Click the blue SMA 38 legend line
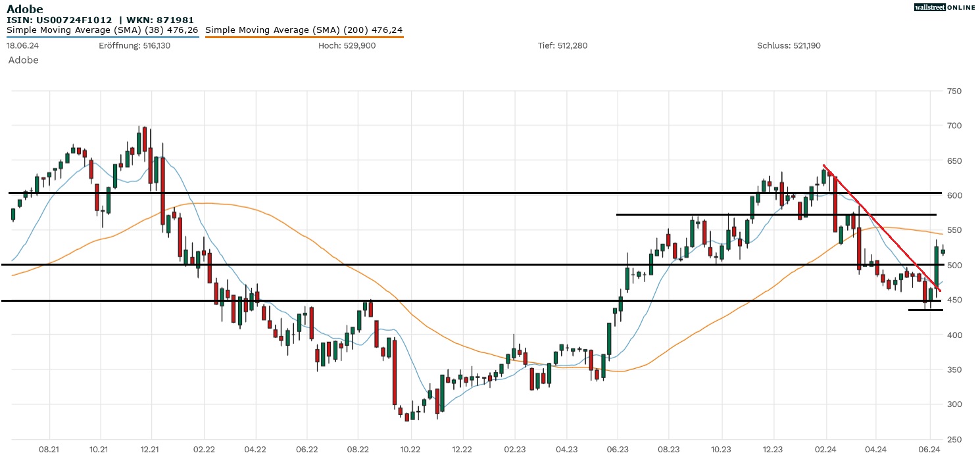Screen dimensions: 980x453 tap(103, 37)
